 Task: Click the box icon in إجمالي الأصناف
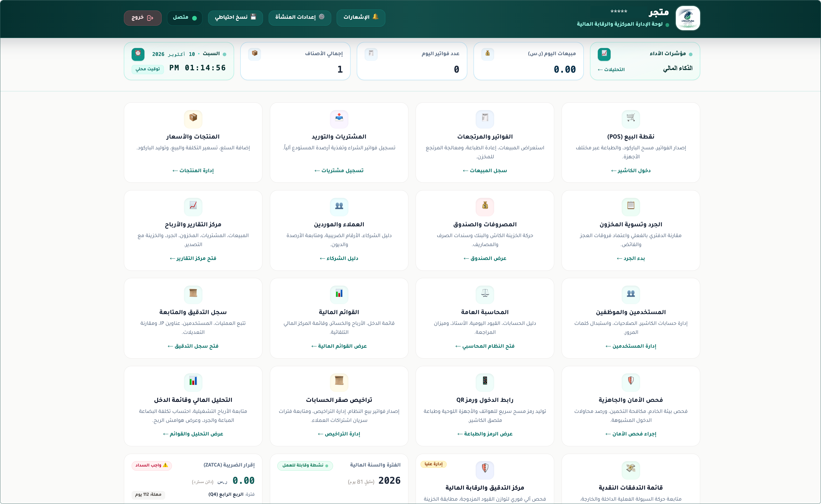point(255,54)
